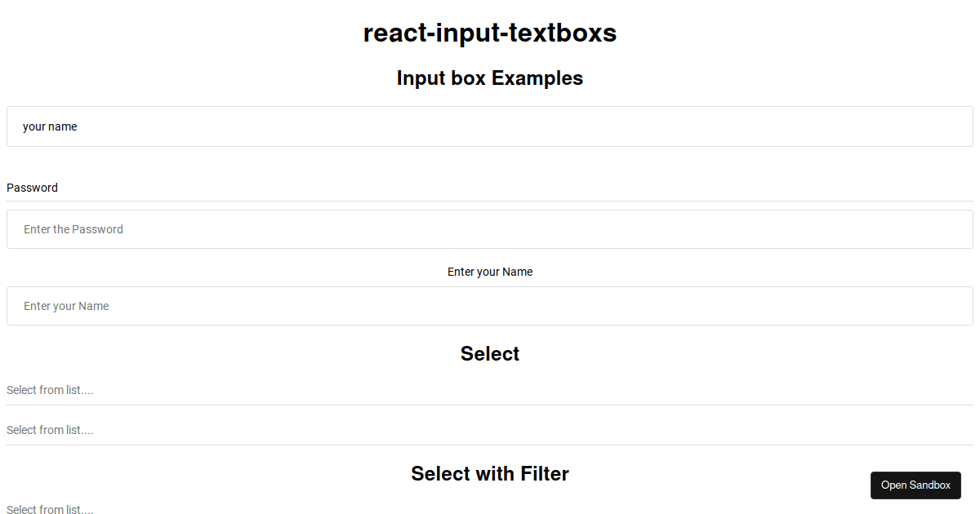980x514 pixels.
Task: Click the "Enter the Password" field
Action: 489,229
